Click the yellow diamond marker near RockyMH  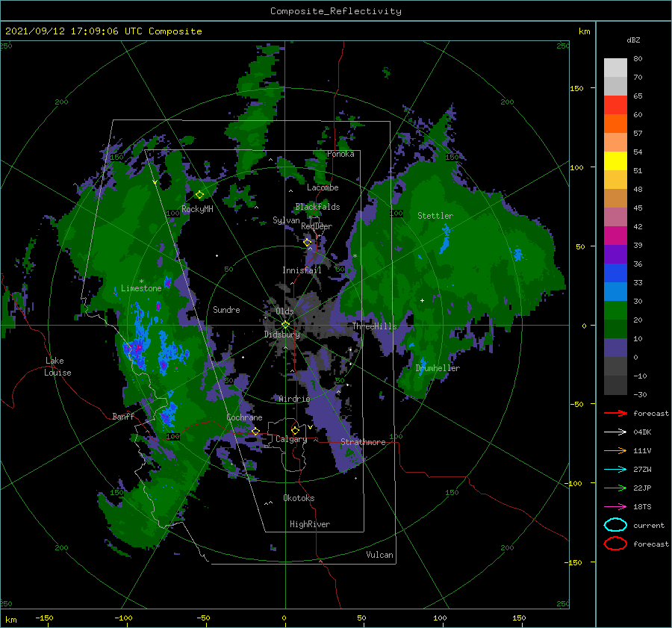(x=199, y=195)
